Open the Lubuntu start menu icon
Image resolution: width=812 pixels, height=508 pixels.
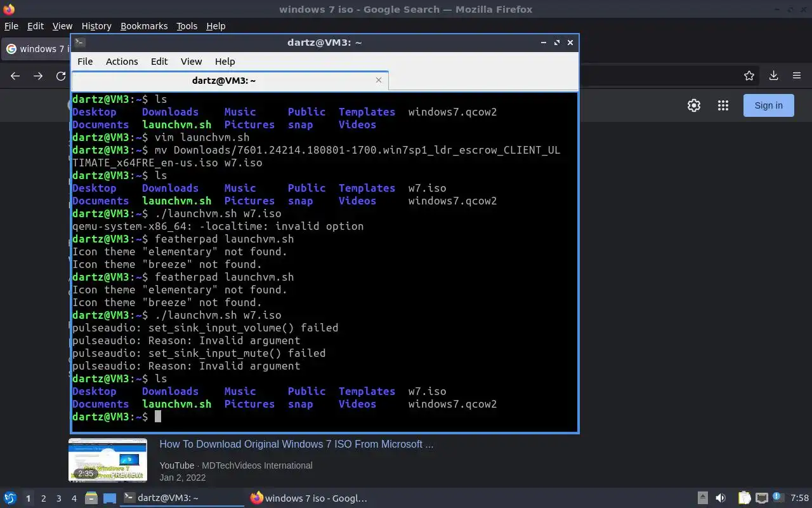click(10, 498)
